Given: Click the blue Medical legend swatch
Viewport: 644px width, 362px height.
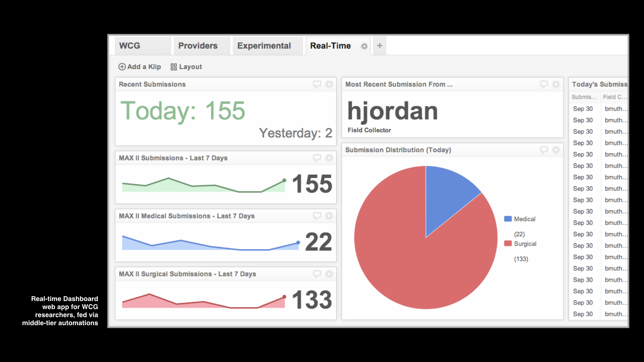Looking at the screenshot, I should pos(508,219).
